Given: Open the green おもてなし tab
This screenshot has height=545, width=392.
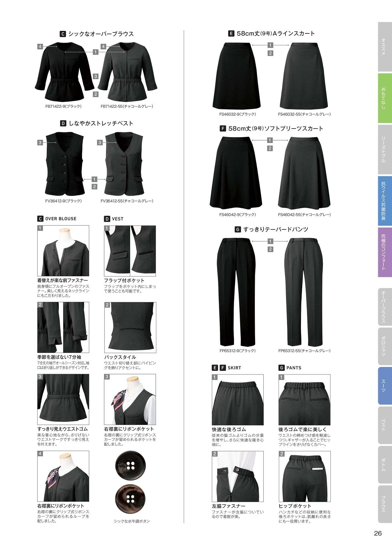Looking at the screenshot, I should 385,98.
